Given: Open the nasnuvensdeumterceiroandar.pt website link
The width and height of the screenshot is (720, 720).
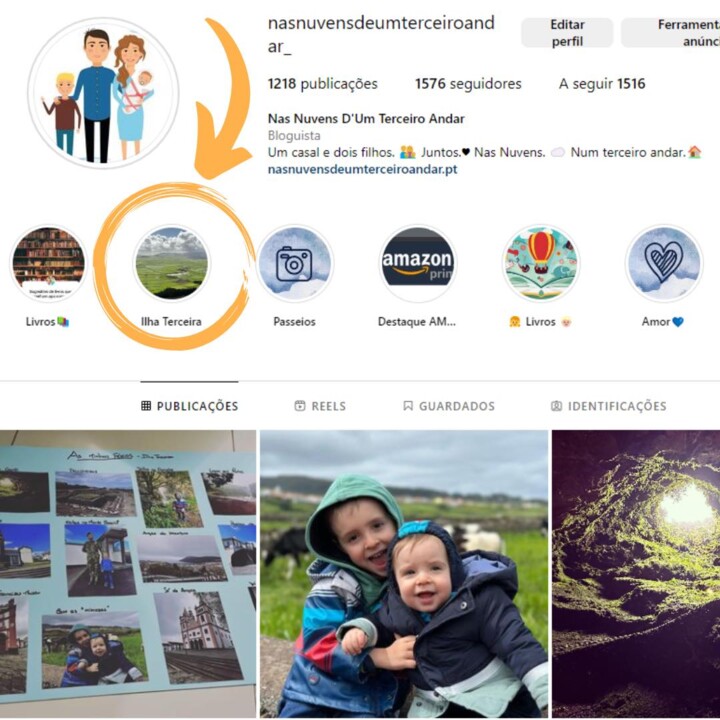Looking at the screenshot, I should click(x=362, y=169).
